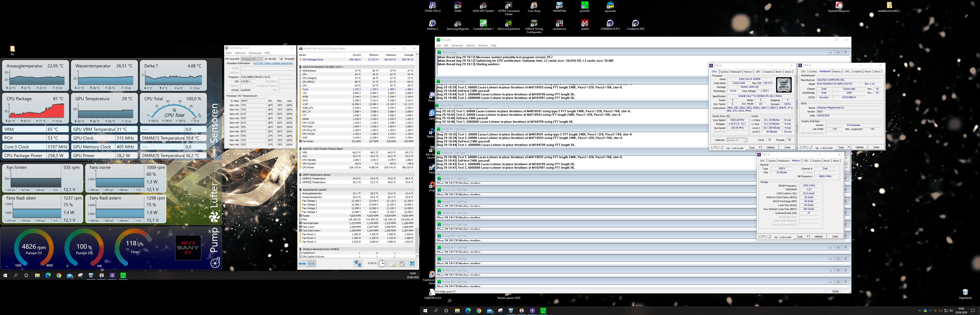Start HWiNFO logging sheet icon
This screenshot has width=980, height=315.
392,263
